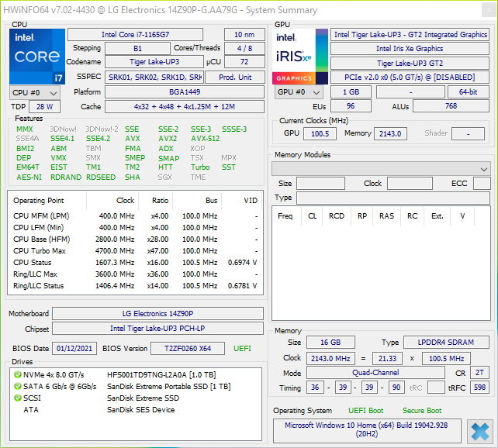Select the CPU Base (HFM) row

coord(135,239)
